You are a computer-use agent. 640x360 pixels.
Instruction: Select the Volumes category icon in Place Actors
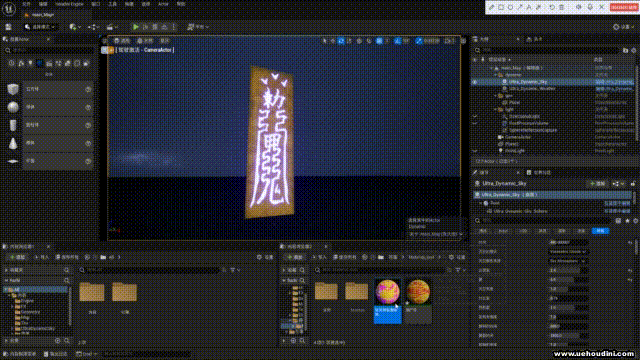[77, 63]
